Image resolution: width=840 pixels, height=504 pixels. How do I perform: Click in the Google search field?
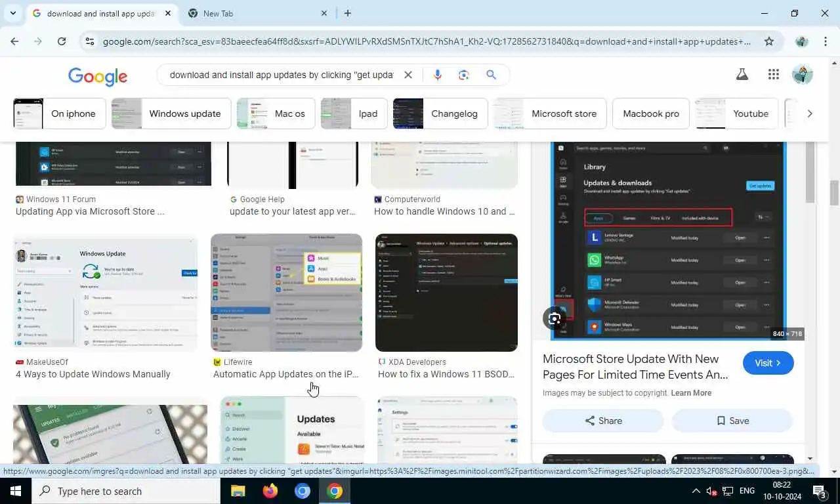[x=281, y=75]
